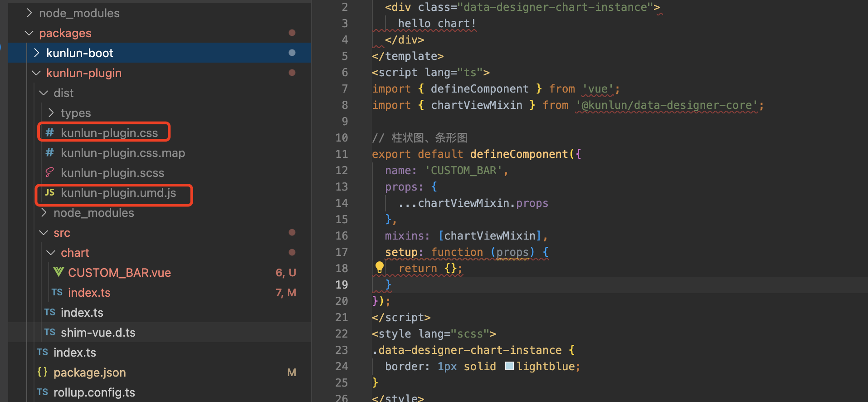The width and height of the screenshot is (868, 402).
Task: Click the TS icon of index.ts under chart
Action: click(x=57, y=292)
